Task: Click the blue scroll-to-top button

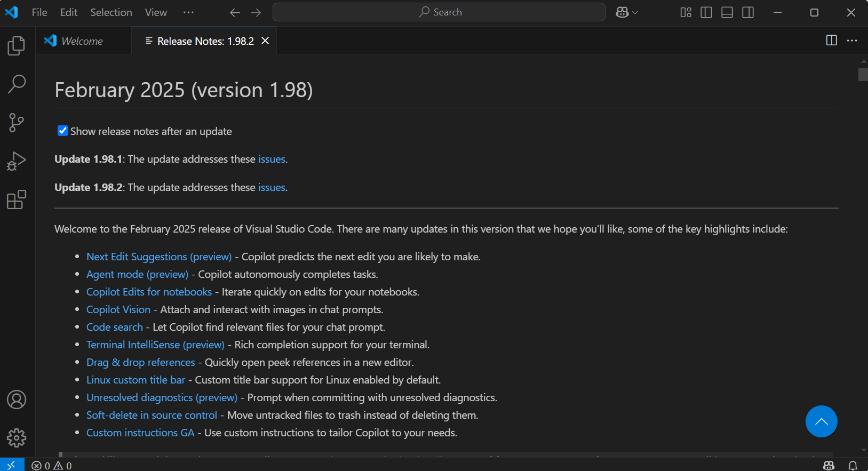Action: pos(821,421)
